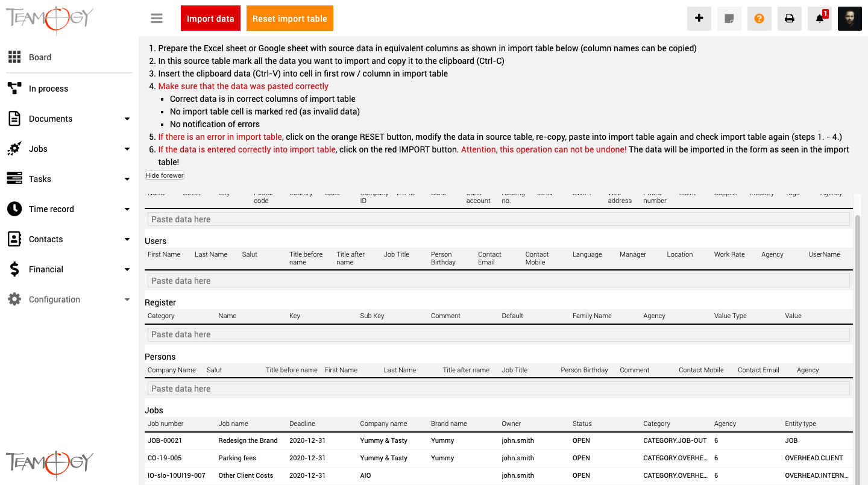Click the Users Paste data here field
This screenshot has width=868, height=485.
[x=498, y=281]
